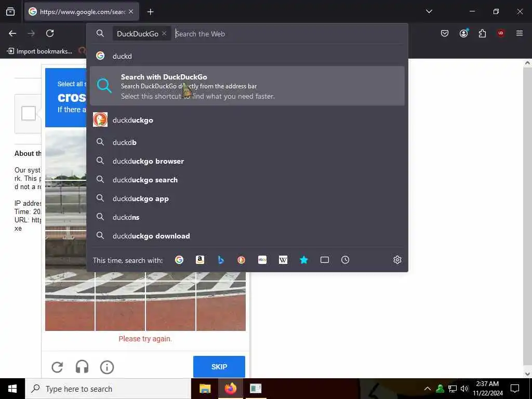Screen dimensions: 532x399
Task: Open search settings gear icon
Action: (397, 260)
